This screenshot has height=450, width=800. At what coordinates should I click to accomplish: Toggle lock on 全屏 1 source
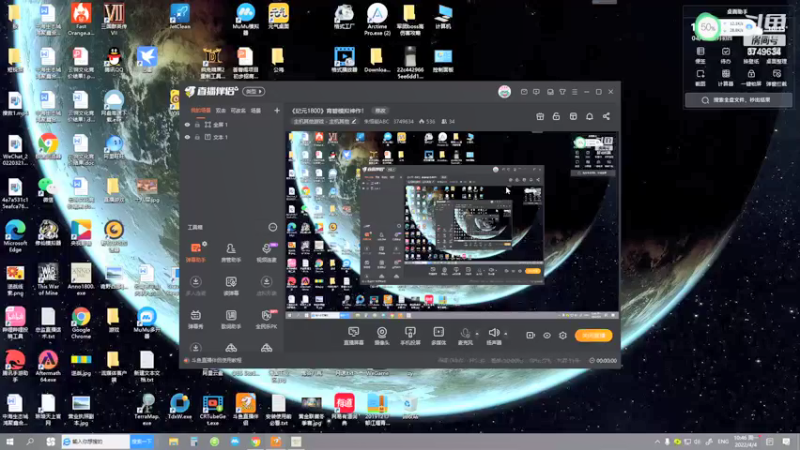click(197, 124)
